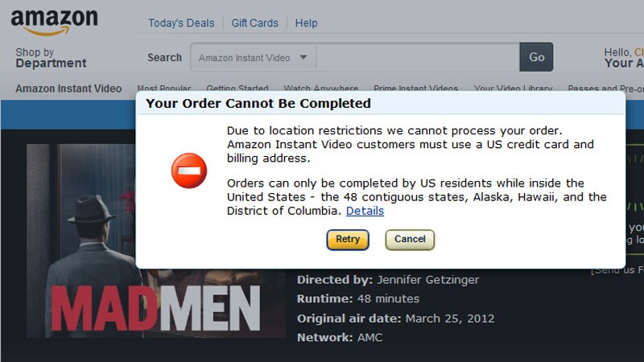Open the Details link in the dialog

tap(365, 211)
